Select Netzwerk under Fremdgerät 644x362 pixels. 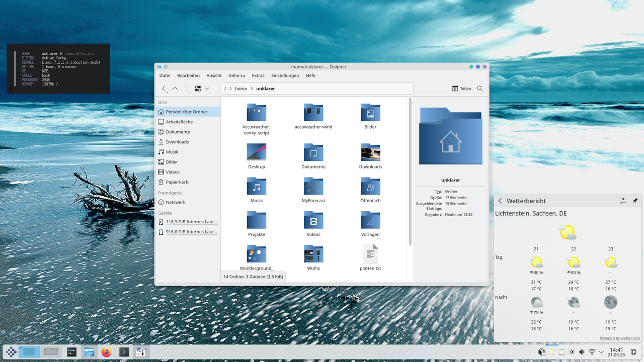coord(188,202)
